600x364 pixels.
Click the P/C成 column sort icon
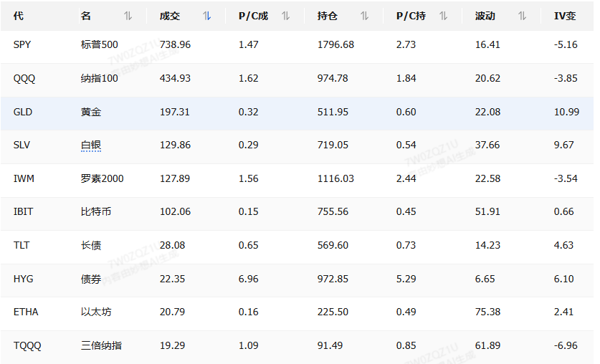(x=286, y=16)
